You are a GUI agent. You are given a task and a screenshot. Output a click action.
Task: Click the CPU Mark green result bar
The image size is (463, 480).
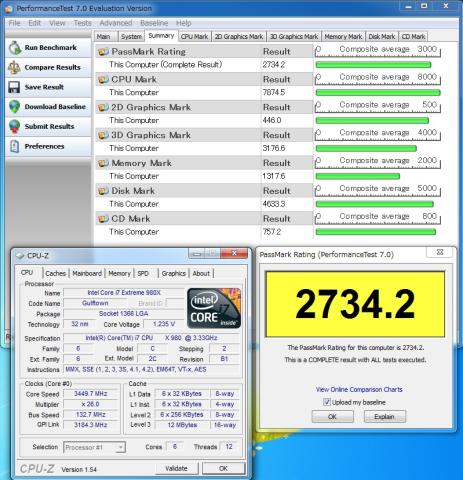pyautogui.click(x=378, y=93)
